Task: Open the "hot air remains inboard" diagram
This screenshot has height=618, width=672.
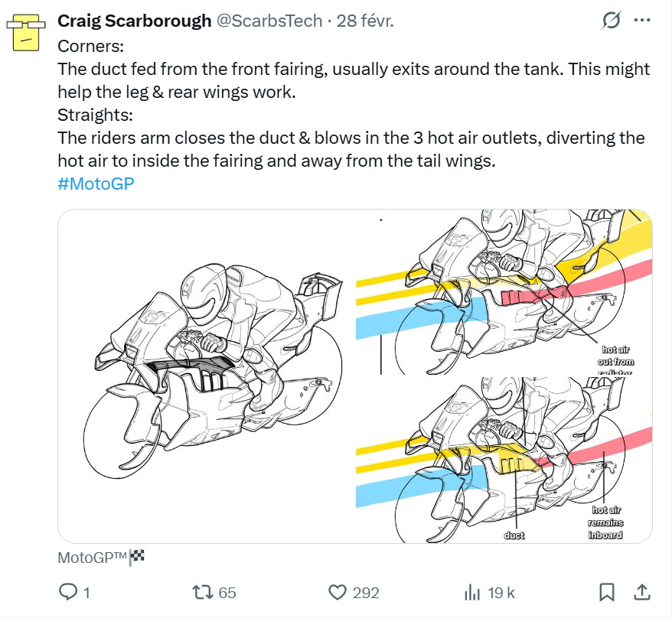Action: pos(504,460)
